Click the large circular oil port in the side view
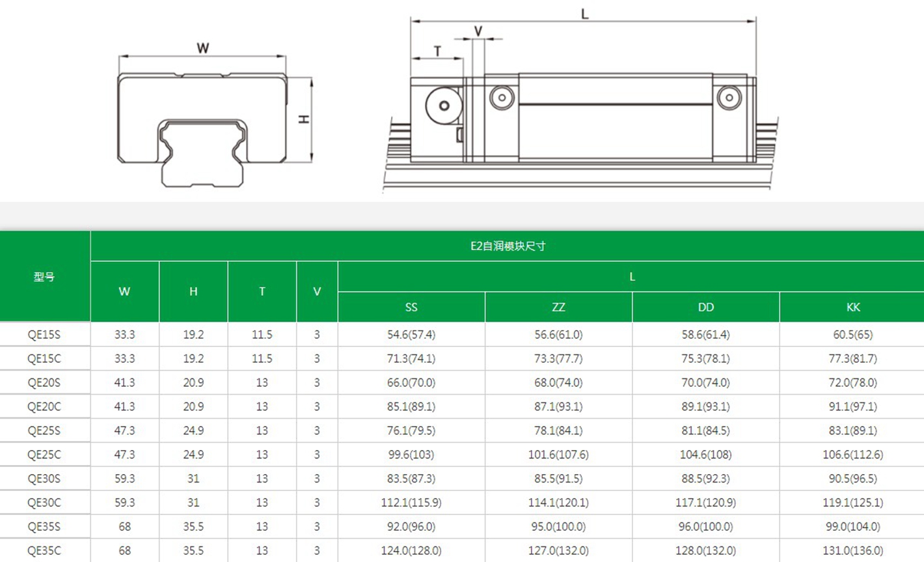This screenshot has width=924, height=562. coord(444,105)
